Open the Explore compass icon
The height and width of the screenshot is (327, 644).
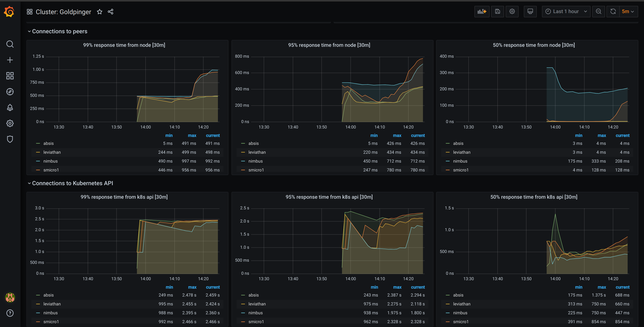point(10,92)
